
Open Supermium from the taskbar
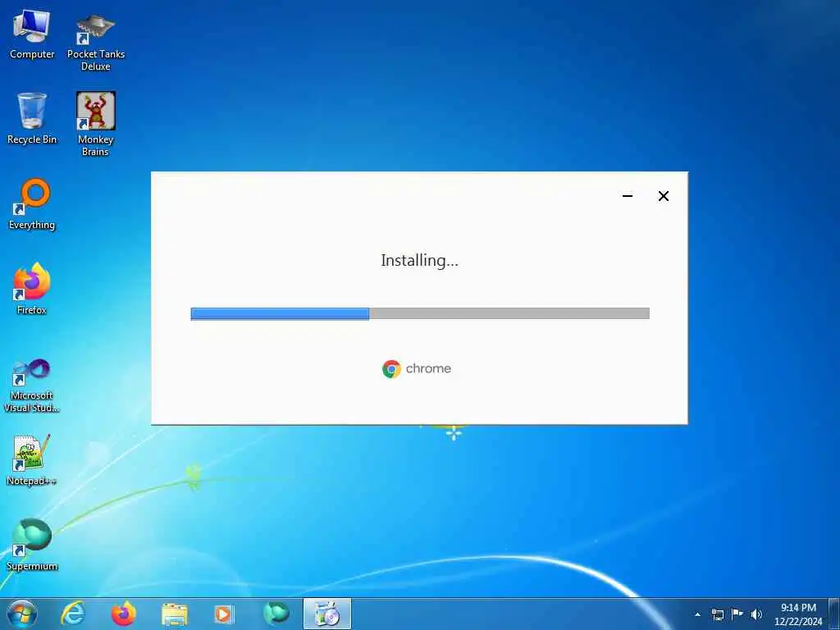(x=276, y=614)
